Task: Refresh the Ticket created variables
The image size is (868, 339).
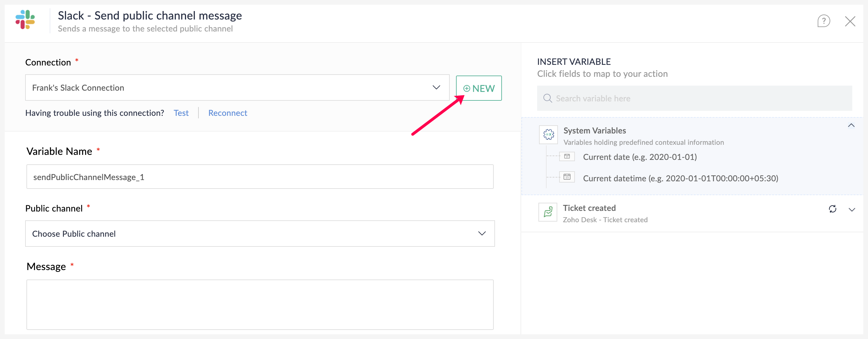Action: coord(832,209)
